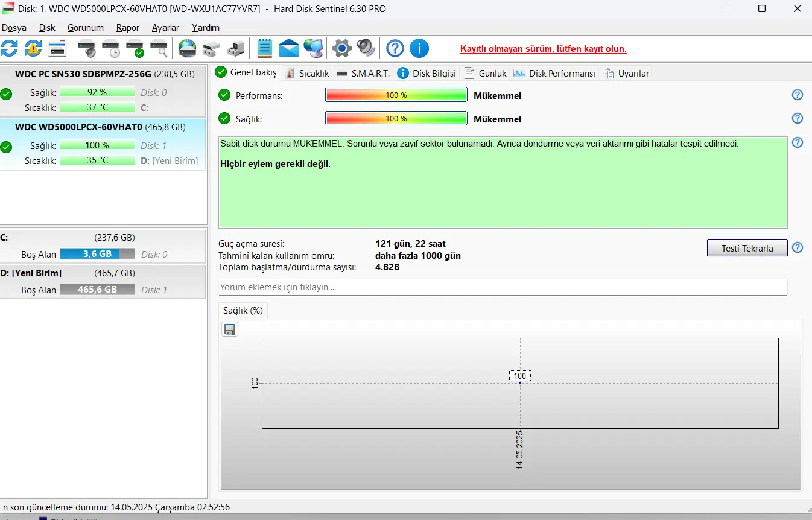The width and height of the screenshot is (812, 520).
Task: Click the disk with clock toolbar icon
Action: [x=111, y=48]
